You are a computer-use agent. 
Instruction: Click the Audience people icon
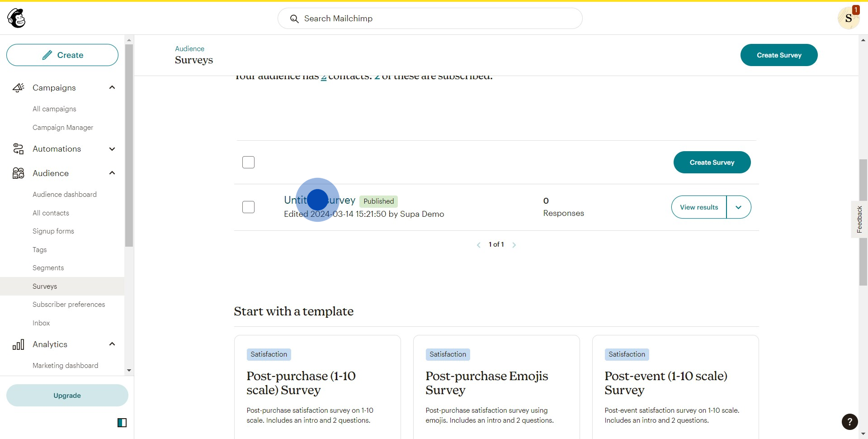tap(18, 173)
